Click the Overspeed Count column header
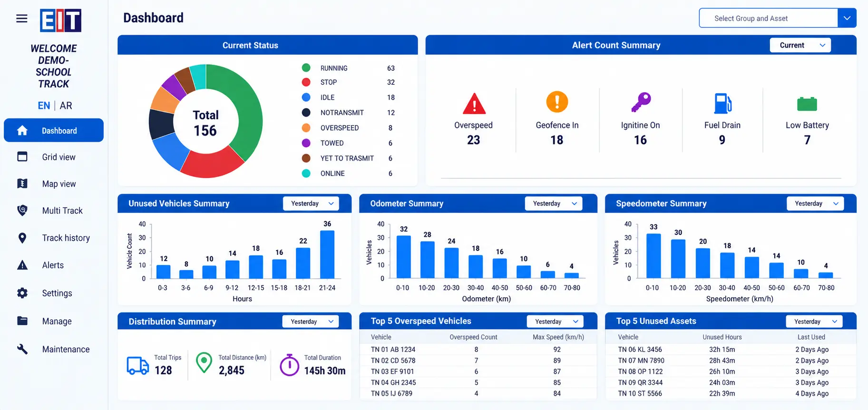 [473, 337]
